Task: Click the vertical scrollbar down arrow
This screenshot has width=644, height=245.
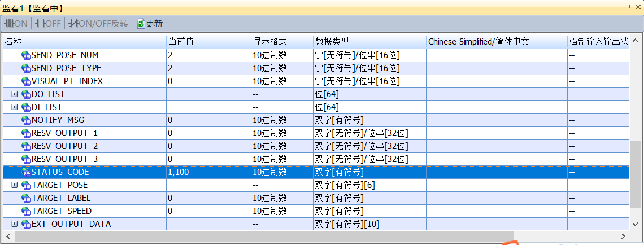Action: point(635,225)
